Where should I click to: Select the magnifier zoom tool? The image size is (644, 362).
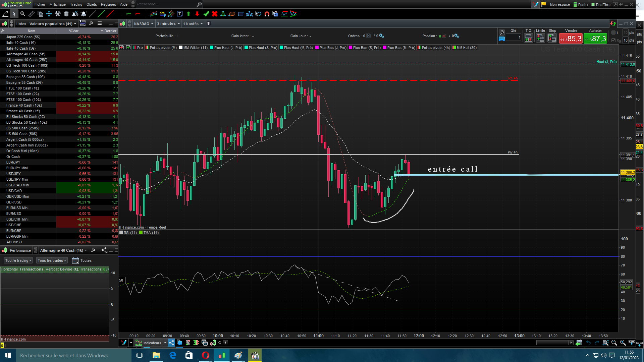pyautogui.click(x=23, y=14)
